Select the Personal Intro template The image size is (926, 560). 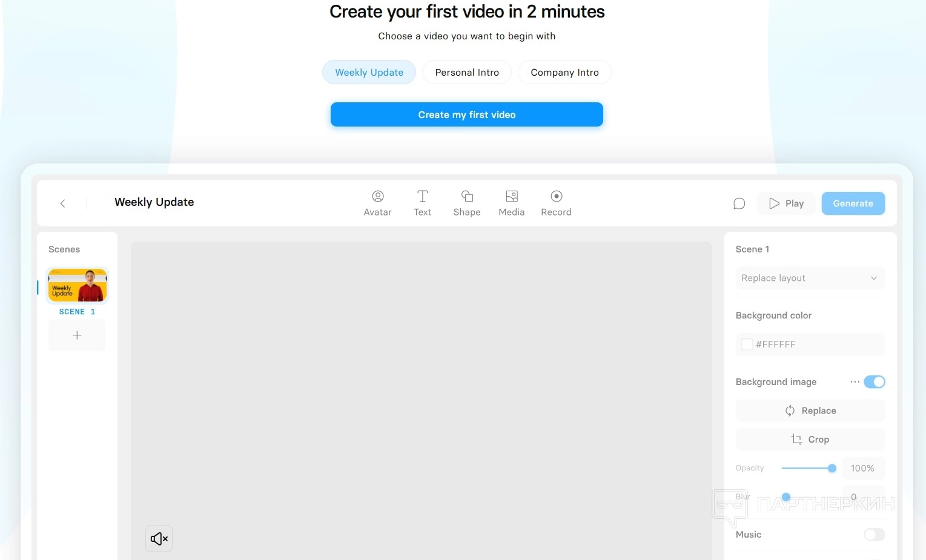point(467,72)
